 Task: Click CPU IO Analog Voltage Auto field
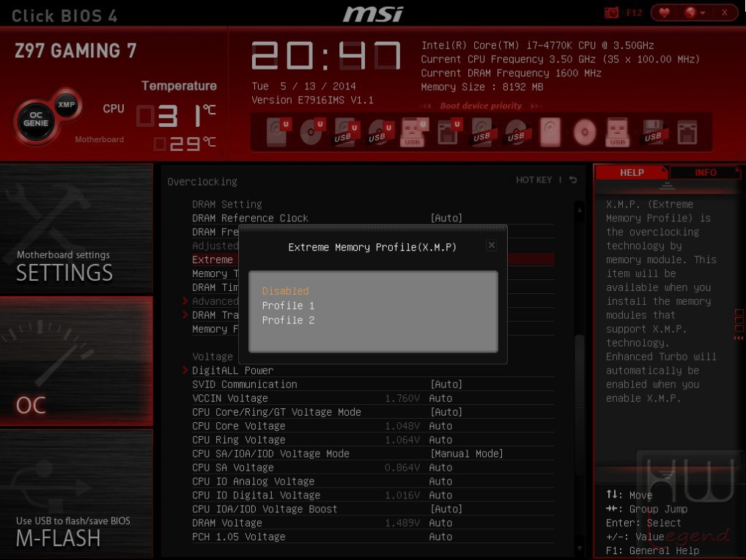tap(440, 482)
